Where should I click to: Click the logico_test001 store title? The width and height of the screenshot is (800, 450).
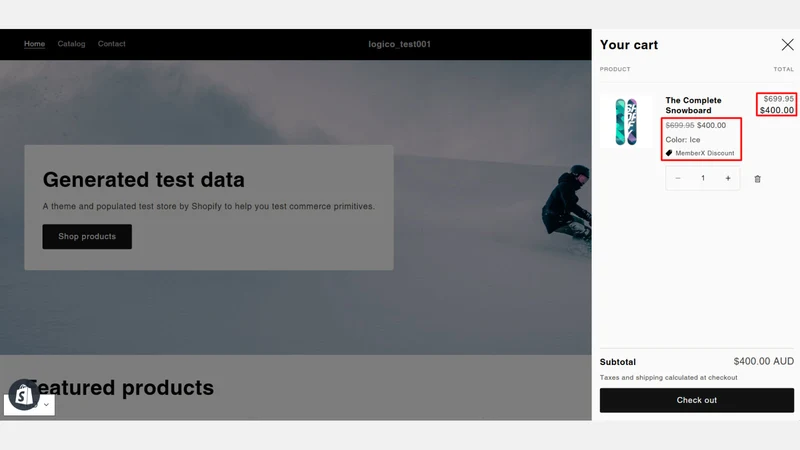399,44
